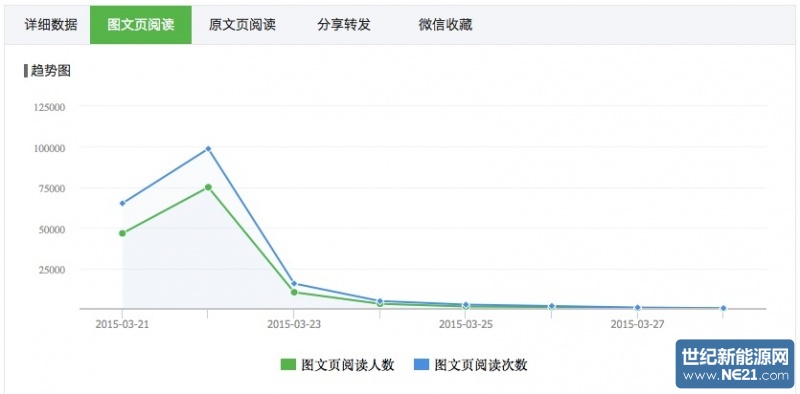Click the last data point on the chart
Image resolution: width=800 pixels, height=394 pixels.
click(x=723, y=308)
